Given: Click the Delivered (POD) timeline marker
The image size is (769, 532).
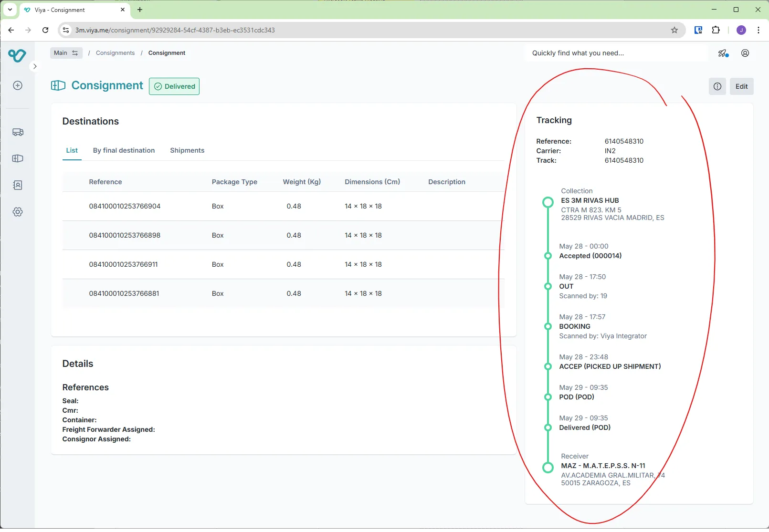Looking at the screenshot, I should pos(548,428).
